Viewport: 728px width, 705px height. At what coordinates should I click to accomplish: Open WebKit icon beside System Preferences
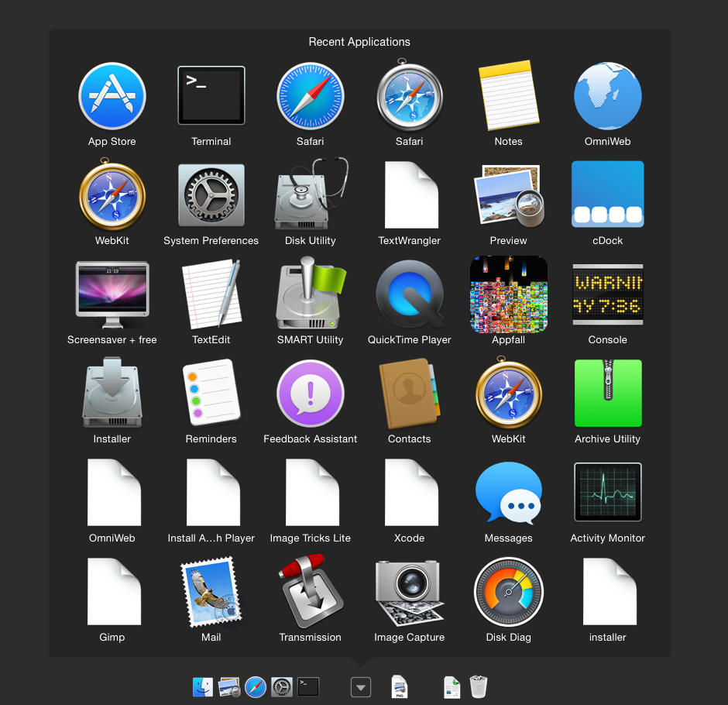click(112, 194)
